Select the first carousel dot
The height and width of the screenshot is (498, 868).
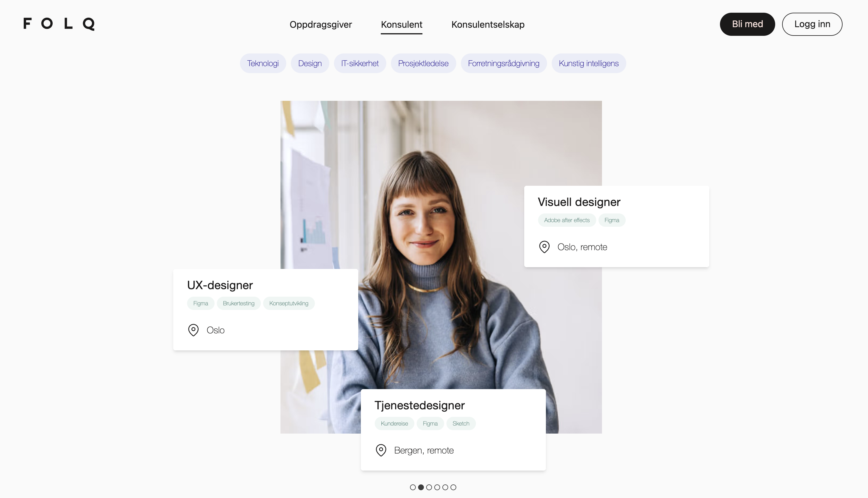413,487
